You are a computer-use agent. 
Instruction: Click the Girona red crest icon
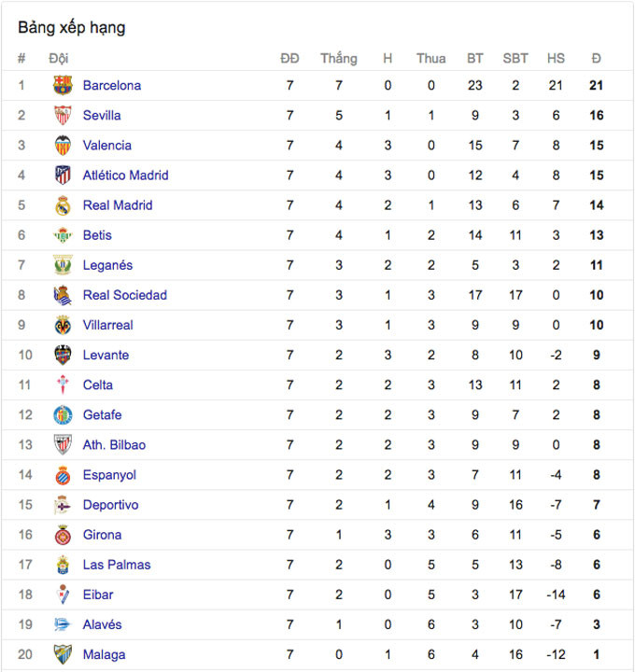coord(63,535)
